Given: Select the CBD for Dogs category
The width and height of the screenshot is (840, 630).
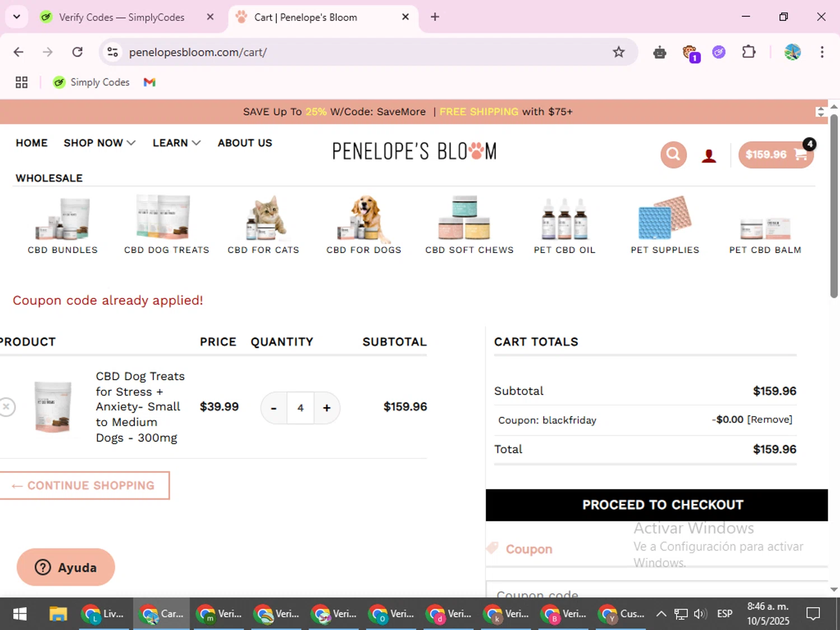Looking at the screenshot, I should point(364,225).
